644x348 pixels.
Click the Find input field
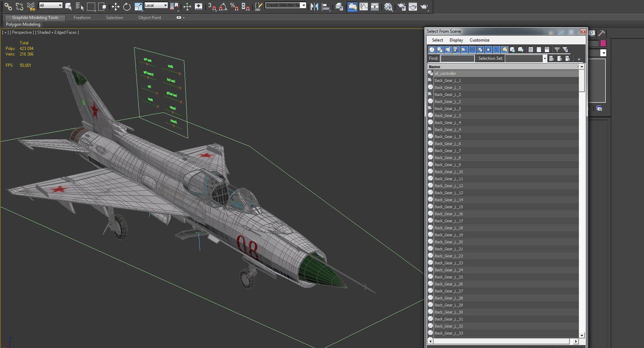click(x=457, y=58)
